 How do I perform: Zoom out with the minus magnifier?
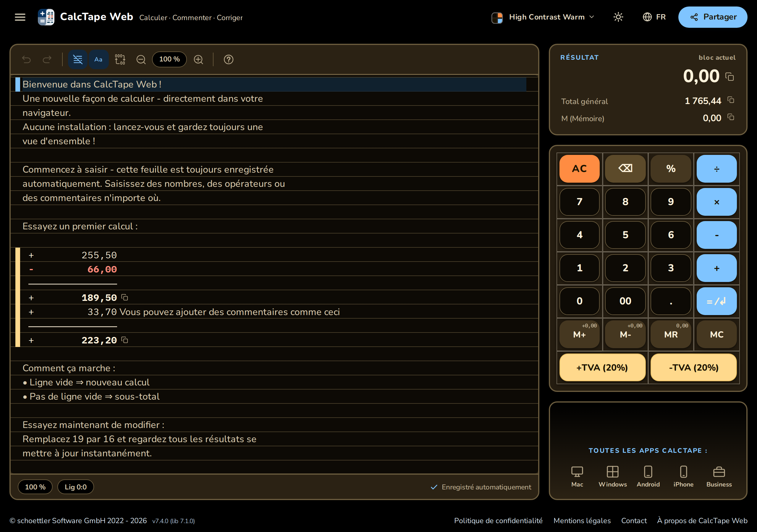point(141,59)
